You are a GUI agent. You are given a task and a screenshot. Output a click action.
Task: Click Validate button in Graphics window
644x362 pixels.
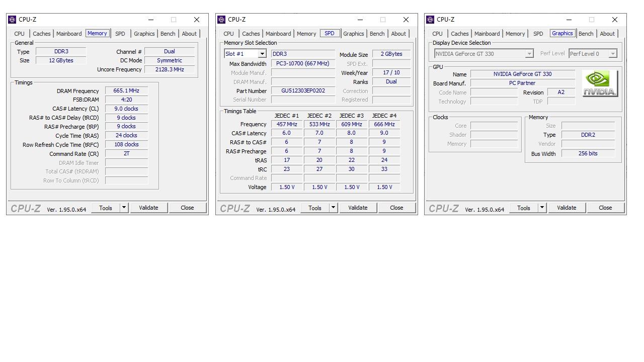[x=567, y=208]
